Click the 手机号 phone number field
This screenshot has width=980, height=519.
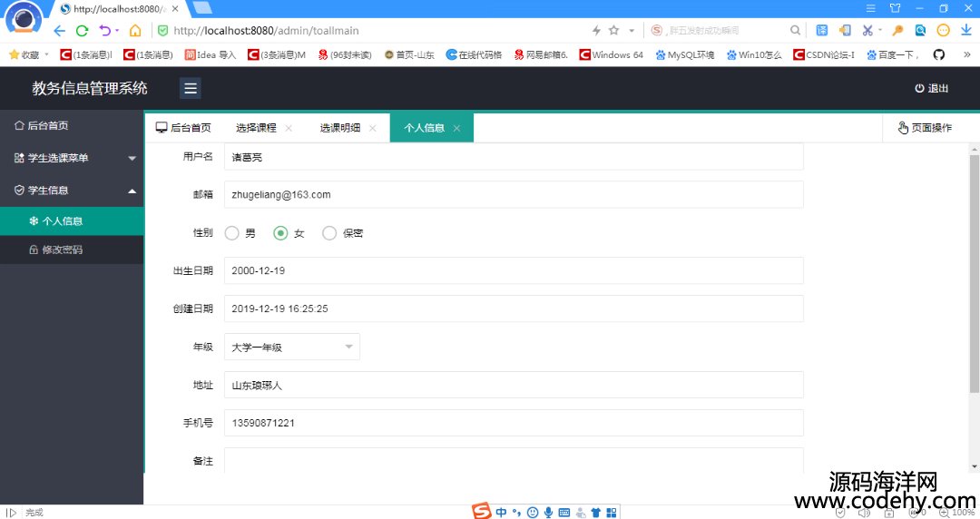click(513, 423)
